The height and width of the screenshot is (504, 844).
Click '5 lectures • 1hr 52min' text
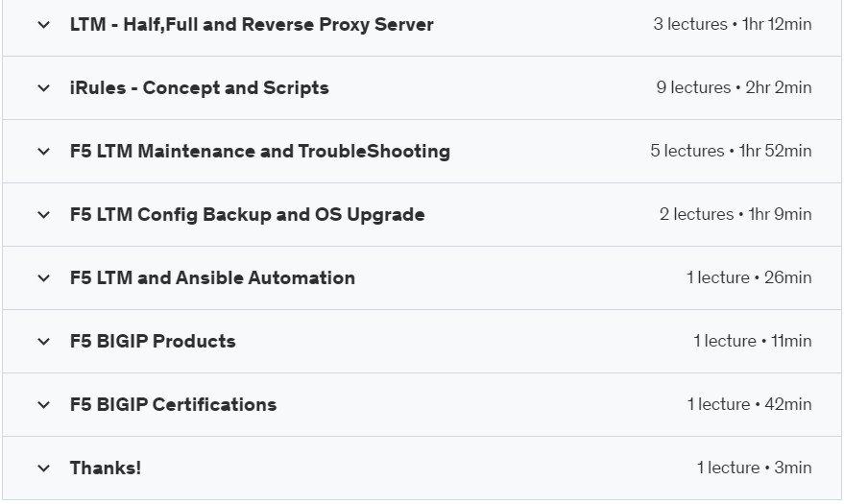click(x=731, y=151)
